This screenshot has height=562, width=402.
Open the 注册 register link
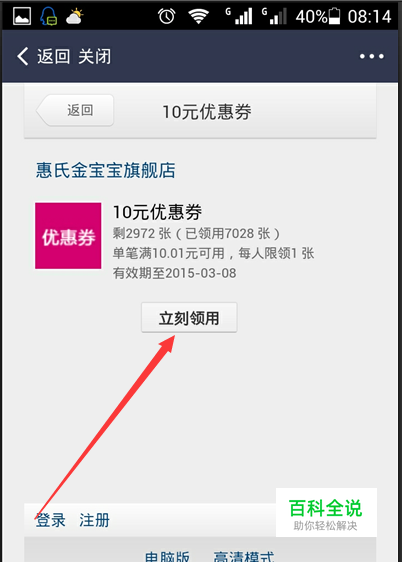[95, 520]
